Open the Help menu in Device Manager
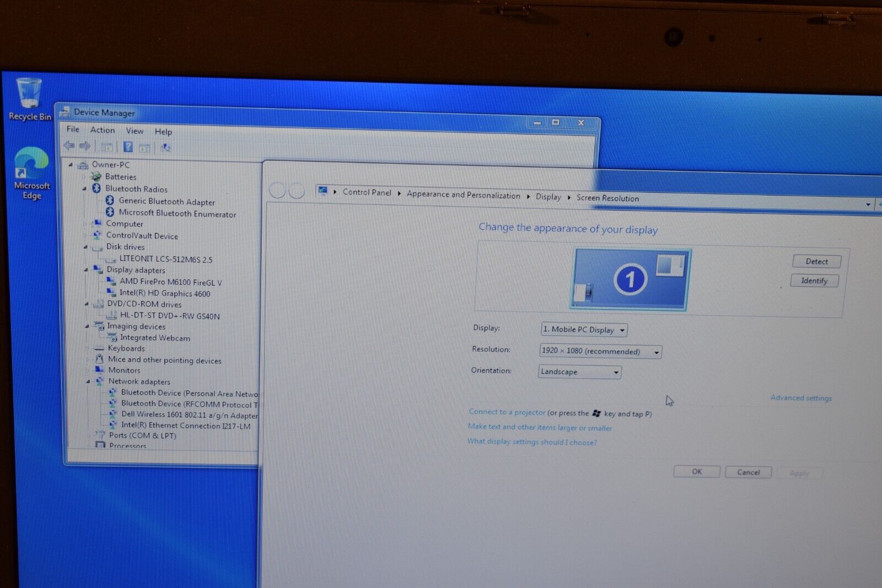 [x=163, y=132]
